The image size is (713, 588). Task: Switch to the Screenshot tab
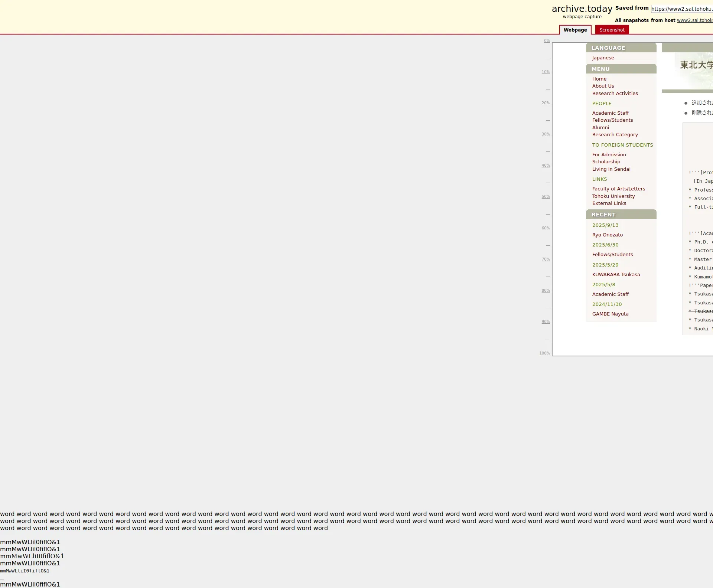tap(612, 30)
